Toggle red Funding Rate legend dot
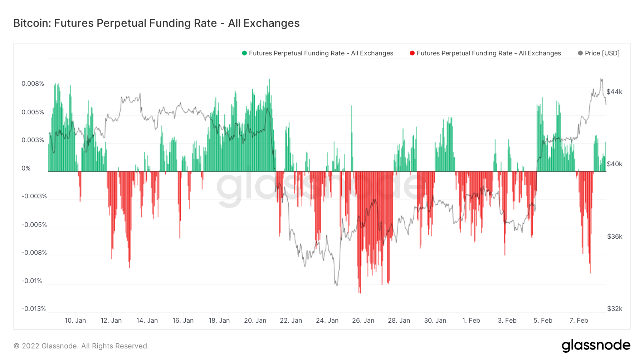This screenshot has height=362, width=644. coord(412,53)
